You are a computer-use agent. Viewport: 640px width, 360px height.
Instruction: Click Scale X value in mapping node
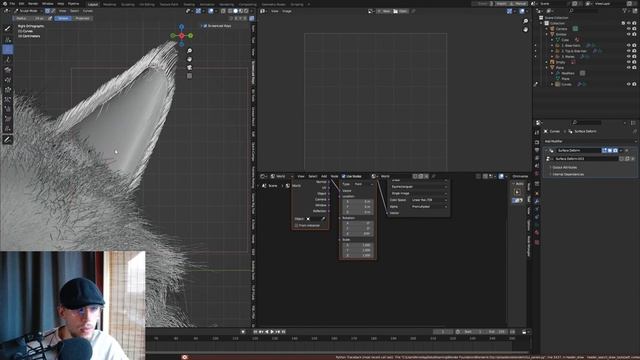point(358,245)
